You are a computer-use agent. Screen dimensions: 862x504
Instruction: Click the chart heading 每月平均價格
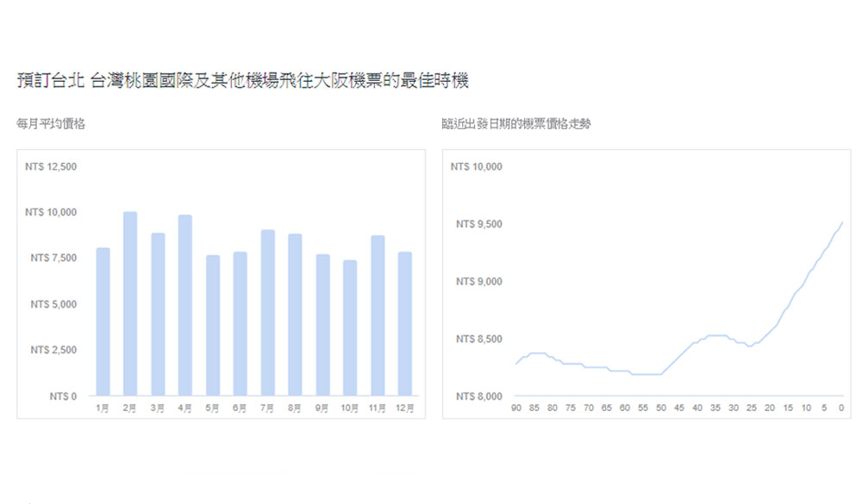click(x=51, y=124)
